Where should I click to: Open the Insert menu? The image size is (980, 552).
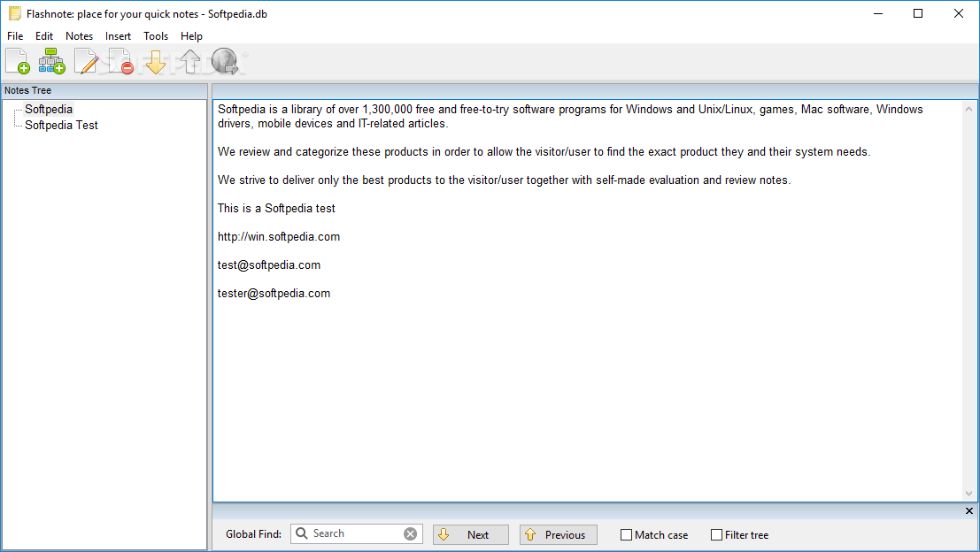click(x=118, y=36)
